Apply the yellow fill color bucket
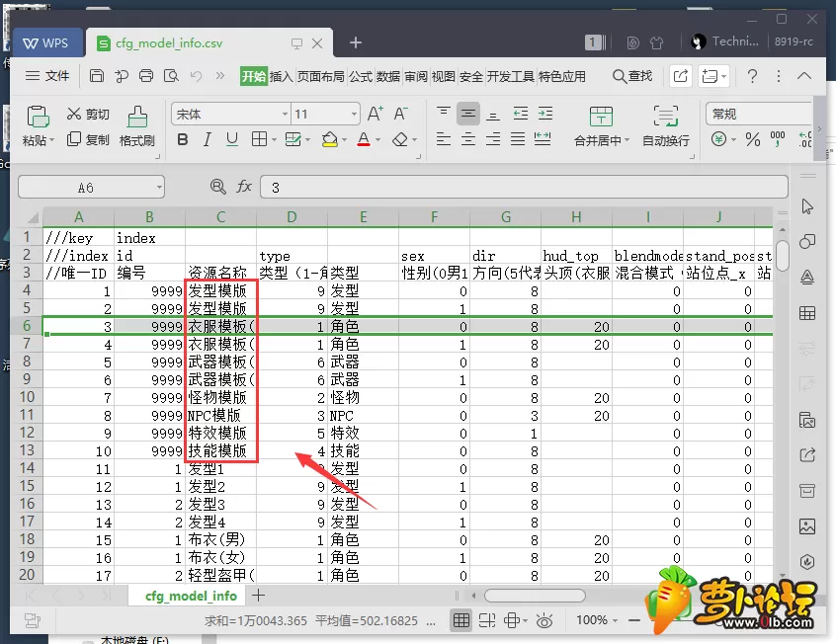The image size is (836, 644). pyautogui.click(x=330, y=139)
